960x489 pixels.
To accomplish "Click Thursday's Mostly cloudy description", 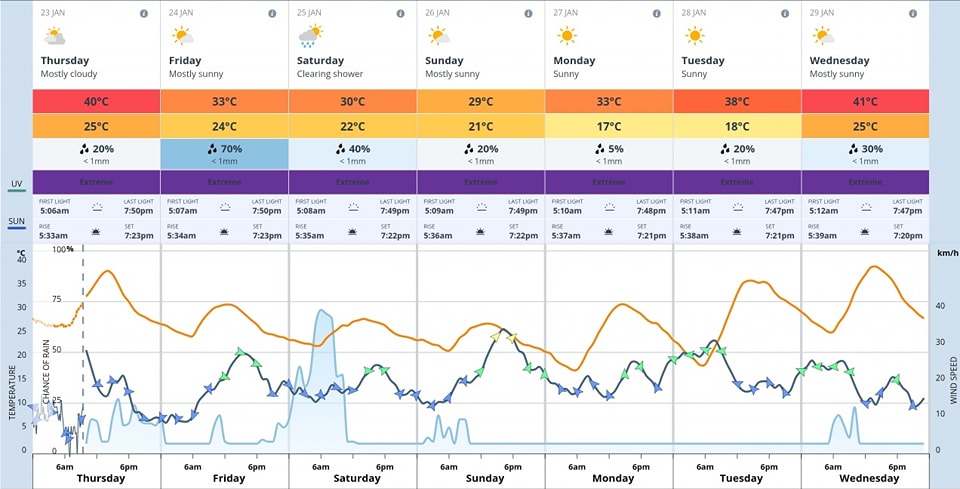I will [x=69, y=74].
